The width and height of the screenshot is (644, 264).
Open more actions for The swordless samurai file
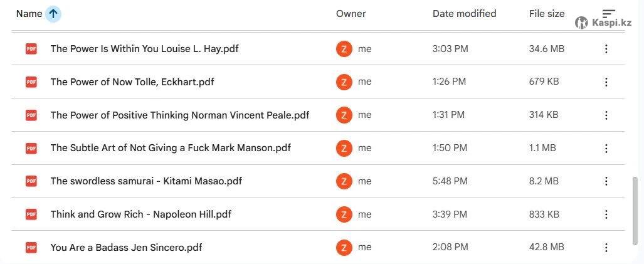606,181
